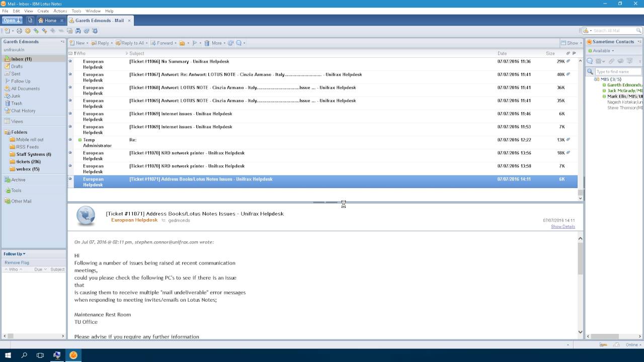This screenshot has height=362, width=644.
Task: Click the message list vertical scrollbar
Action: coord(580,129)
